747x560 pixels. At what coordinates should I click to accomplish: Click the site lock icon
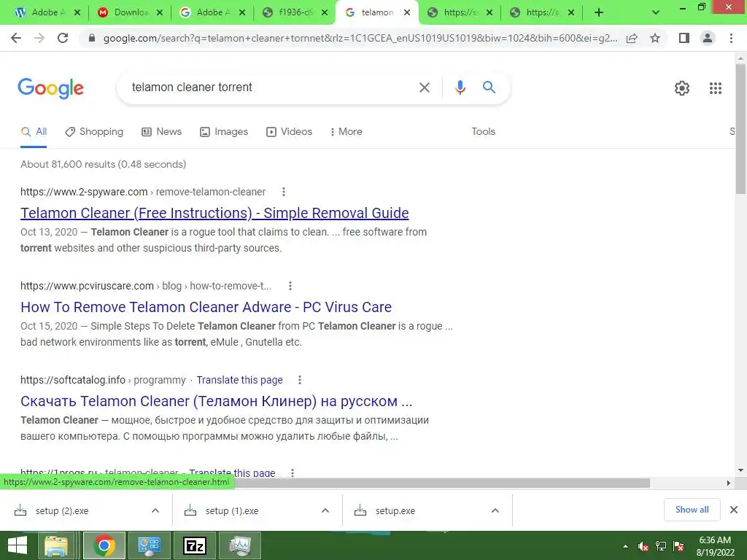92,38
